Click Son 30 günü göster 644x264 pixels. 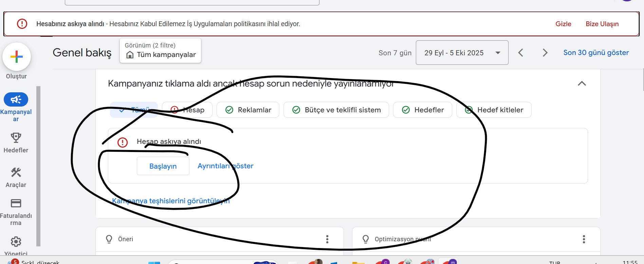596,53
